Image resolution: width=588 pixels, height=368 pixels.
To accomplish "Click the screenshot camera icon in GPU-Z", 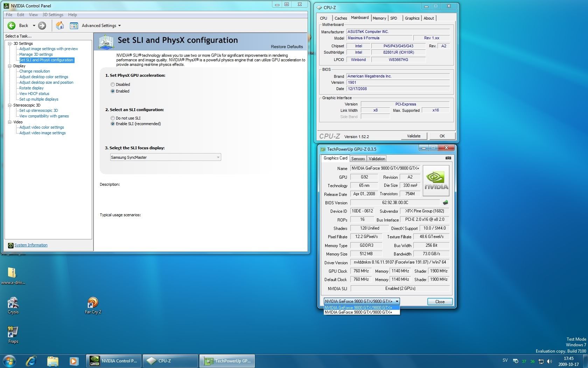I will pyautogui.click(x=448, y=158).
